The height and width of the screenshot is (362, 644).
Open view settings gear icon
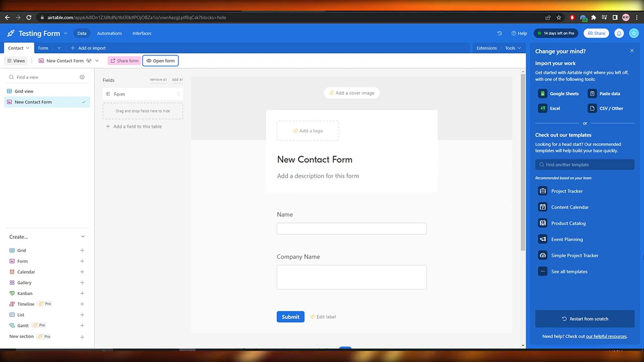pos(82,77)
